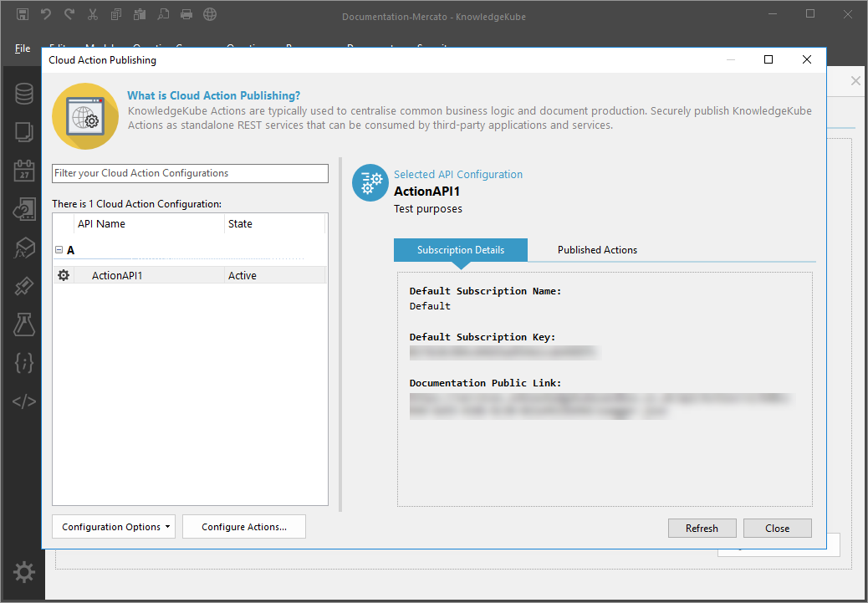Switch to the Subscription Details tab

click(461, 250)
